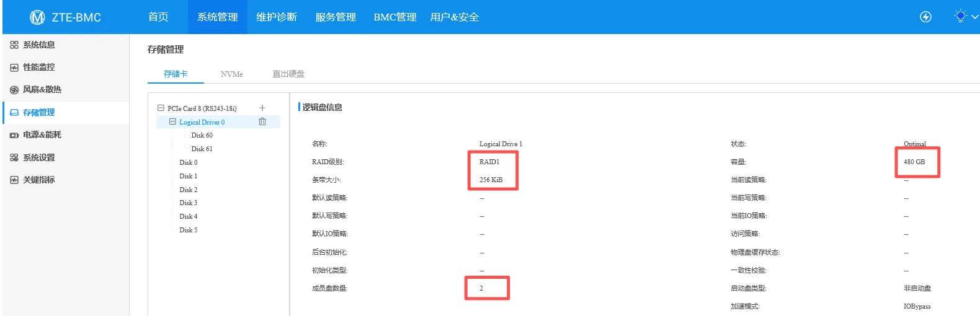Collapse Logical Driver 0 node

point(173,122)
